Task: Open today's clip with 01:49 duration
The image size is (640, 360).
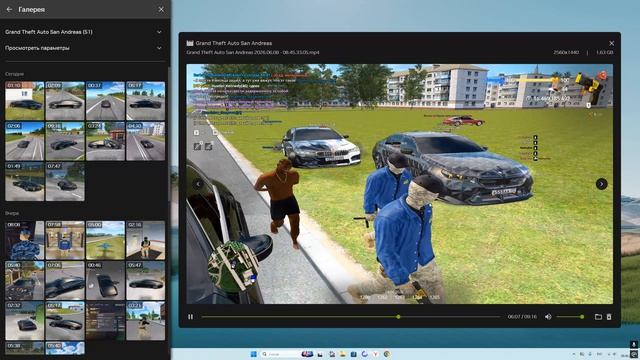Action: click(x=24, y=182)
